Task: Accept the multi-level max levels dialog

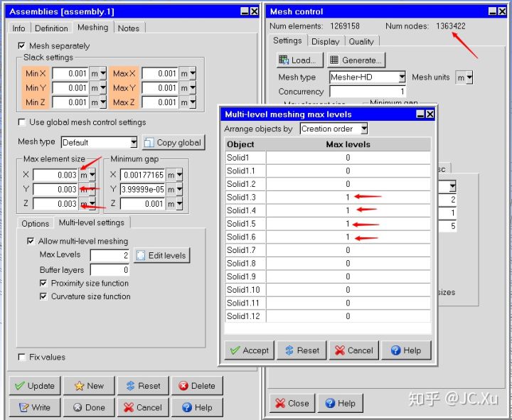Action: pos(250,350)
